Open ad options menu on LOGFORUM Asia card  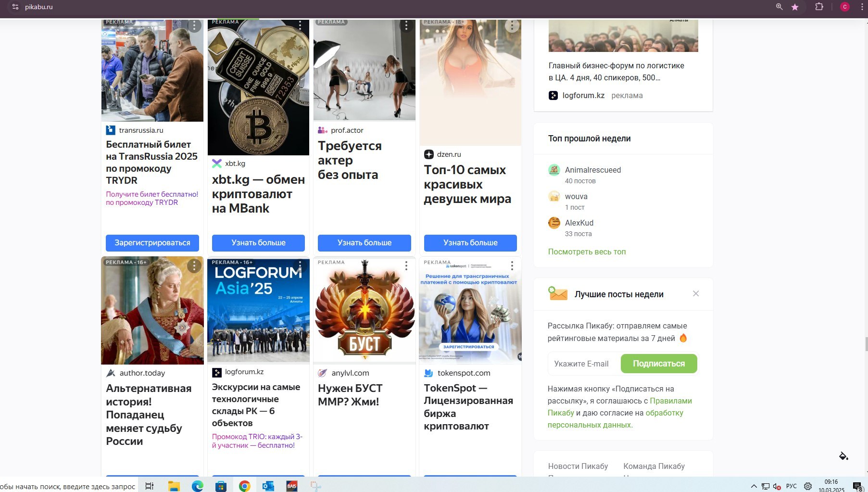pos(300,265)
